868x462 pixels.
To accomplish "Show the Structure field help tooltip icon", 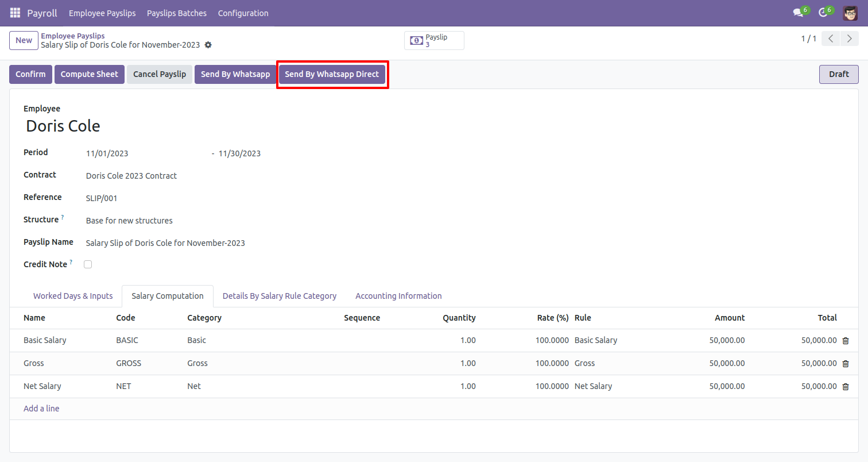I will pos(63,217).
